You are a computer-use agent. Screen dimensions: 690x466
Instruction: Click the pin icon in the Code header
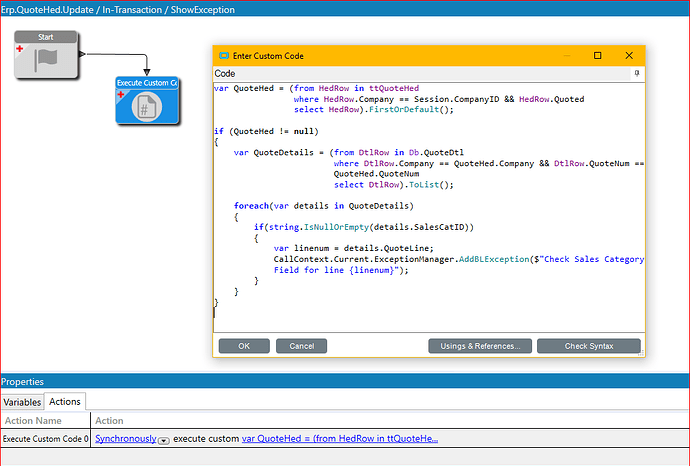coord(636,73)
